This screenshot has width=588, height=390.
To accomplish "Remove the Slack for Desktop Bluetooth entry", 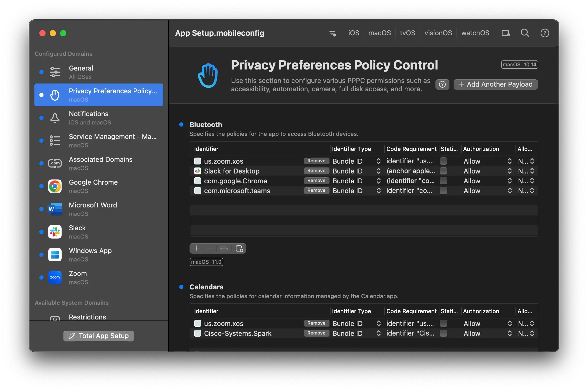I will tap(316, 171).
